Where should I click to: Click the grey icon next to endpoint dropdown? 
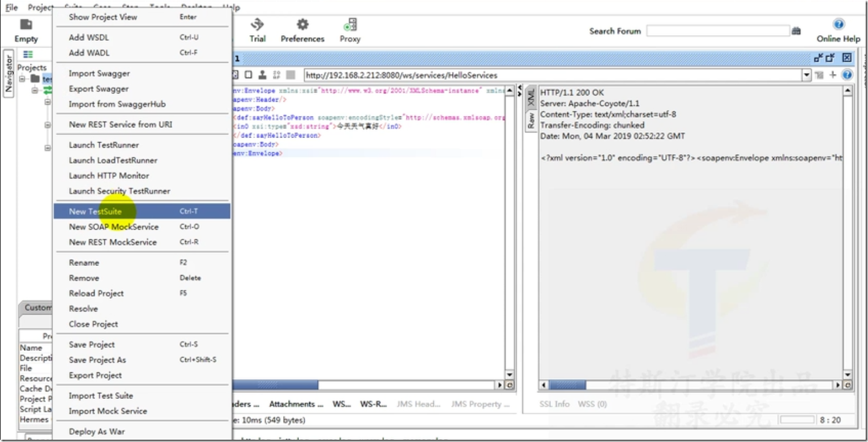[819, 75]
